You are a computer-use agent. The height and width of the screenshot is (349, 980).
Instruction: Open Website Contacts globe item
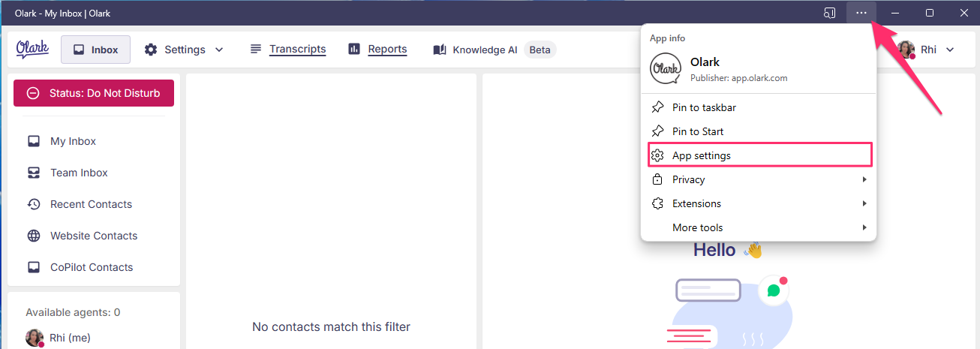(94, 236)
